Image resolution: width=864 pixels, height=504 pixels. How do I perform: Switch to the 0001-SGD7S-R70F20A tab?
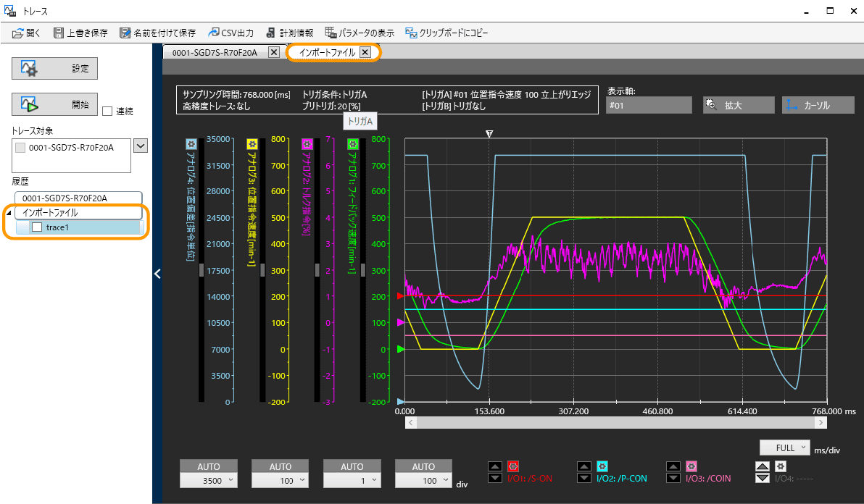[215, 52]
